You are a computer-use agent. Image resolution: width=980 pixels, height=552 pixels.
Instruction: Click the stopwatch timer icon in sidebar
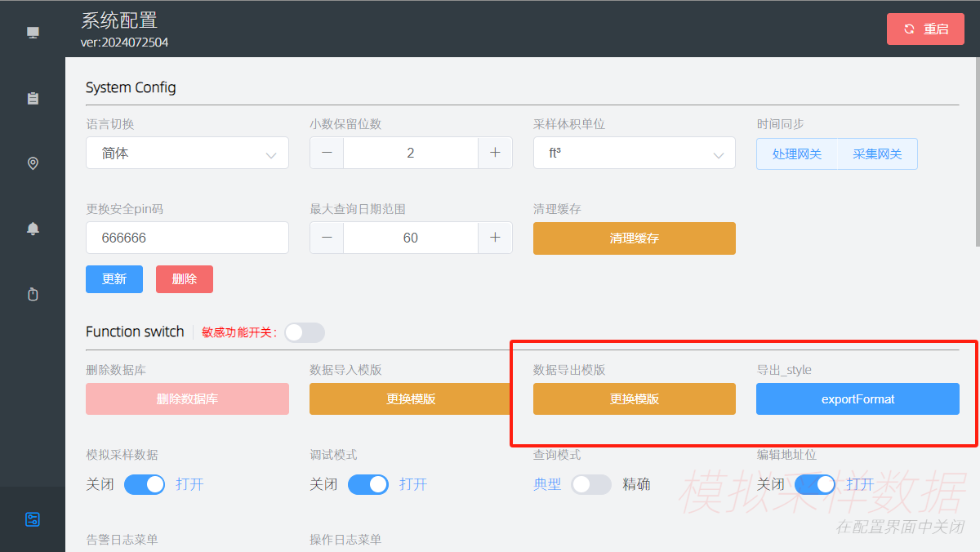coord(33,293)
